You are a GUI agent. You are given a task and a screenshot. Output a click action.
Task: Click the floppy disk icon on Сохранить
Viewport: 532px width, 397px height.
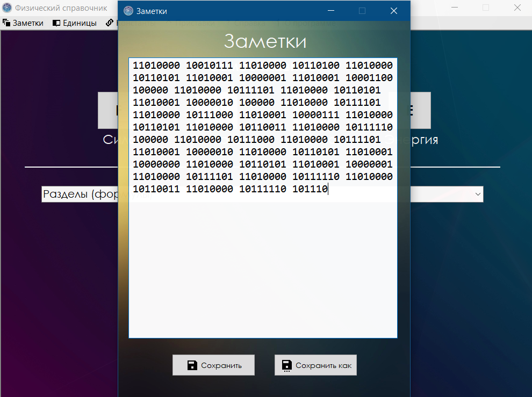pos(192,365)
